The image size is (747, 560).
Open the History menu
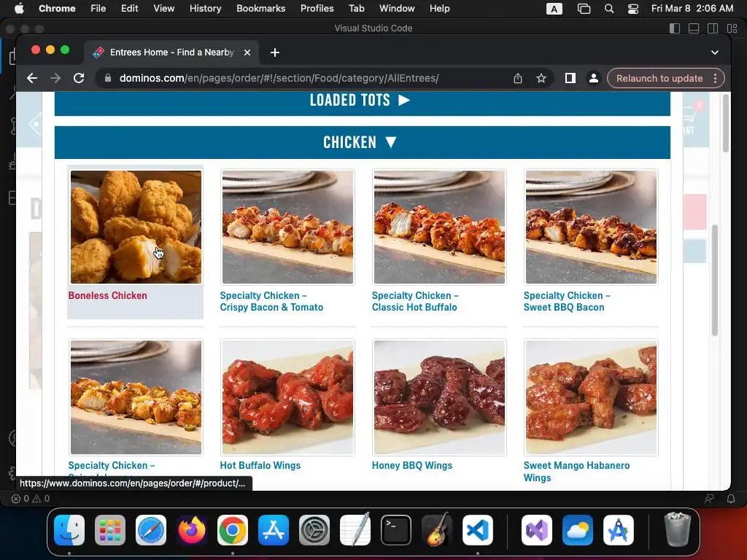click(x=205, y=8)
